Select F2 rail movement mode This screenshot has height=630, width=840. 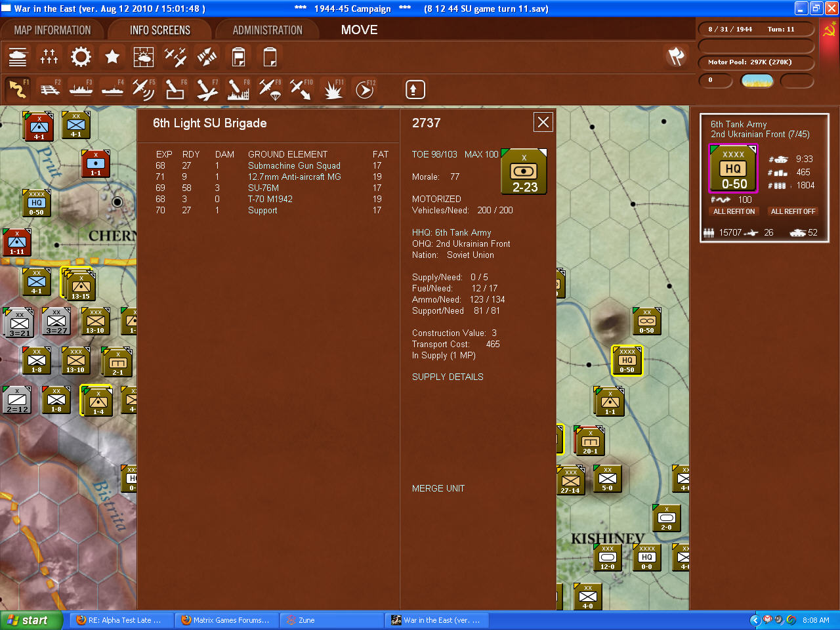click(x=49, y=89)
